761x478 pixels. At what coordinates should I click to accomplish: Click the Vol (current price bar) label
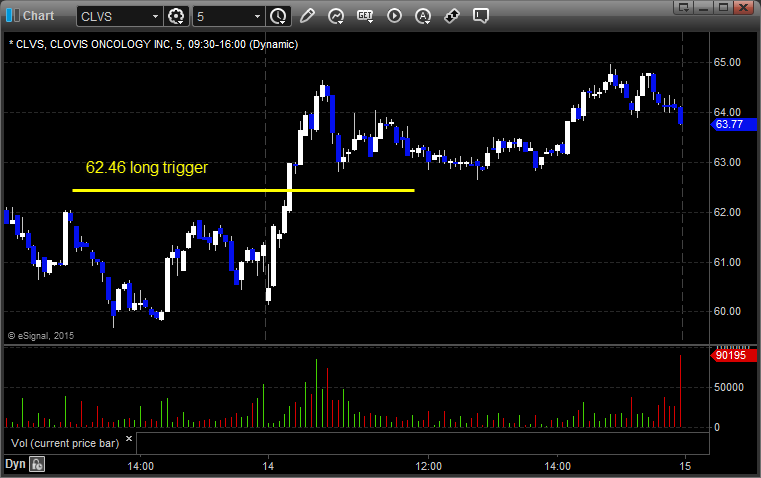(x=65, y=443)
